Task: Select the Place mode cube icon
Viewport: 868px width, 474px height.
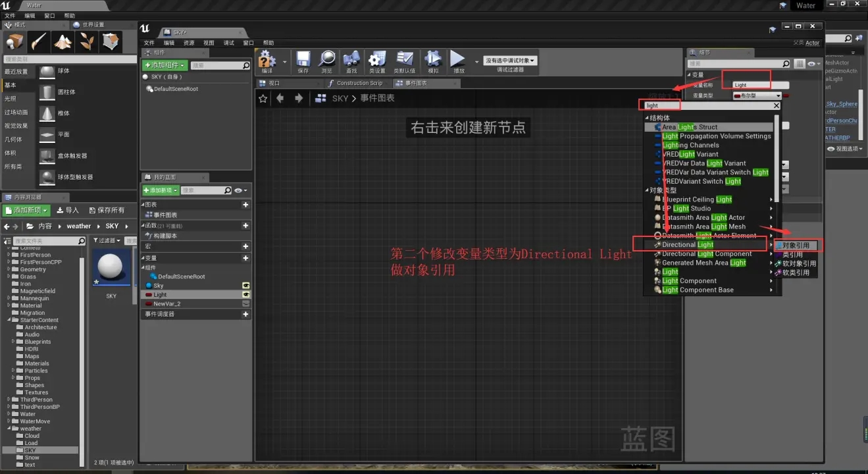Action: pyautogui.click(x=14, y=42)
